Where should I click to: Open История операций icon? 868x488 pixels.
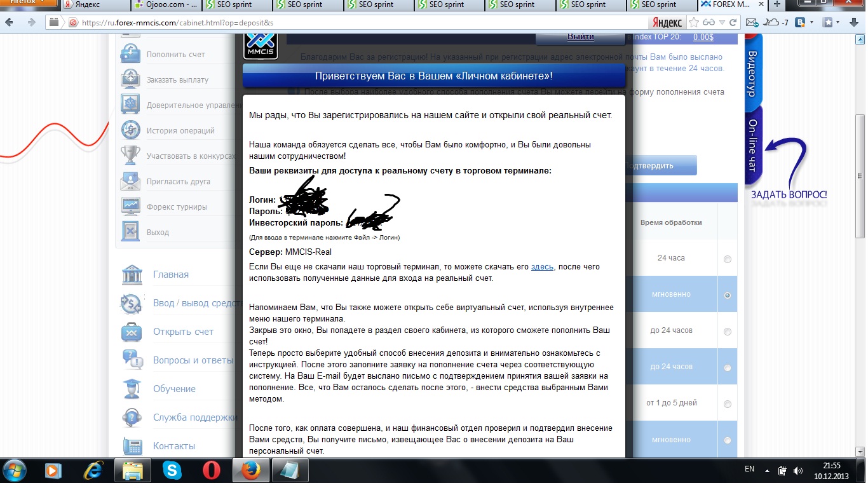130,130
